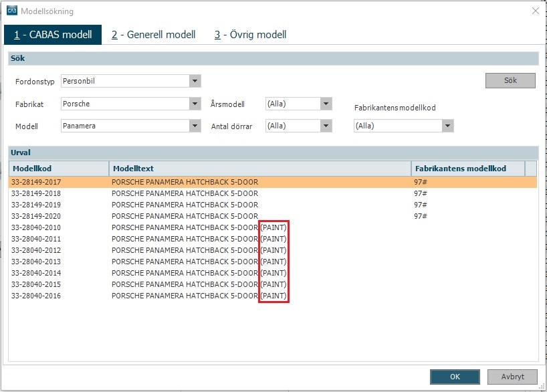Sort by the Modelltext column header

click(x=260, y=169)
